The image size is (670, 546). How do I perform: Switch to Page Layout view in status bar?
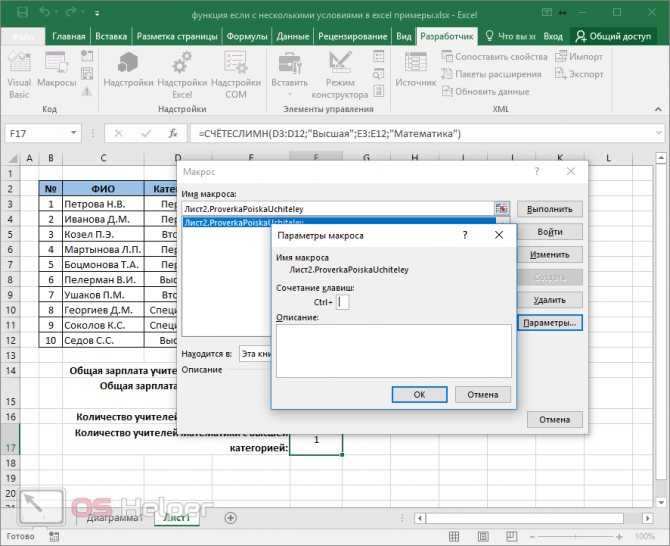click(x=483, y=536)
